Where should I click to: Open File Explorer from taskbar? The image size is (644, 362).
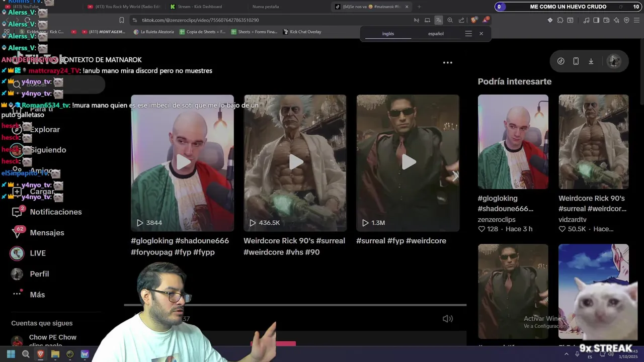coord(55,354)
